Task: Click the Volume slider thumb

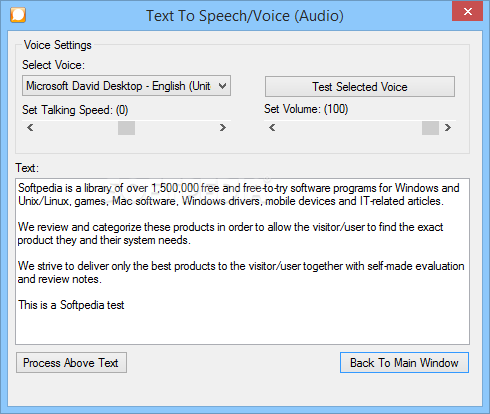Action: pos(430,128)
